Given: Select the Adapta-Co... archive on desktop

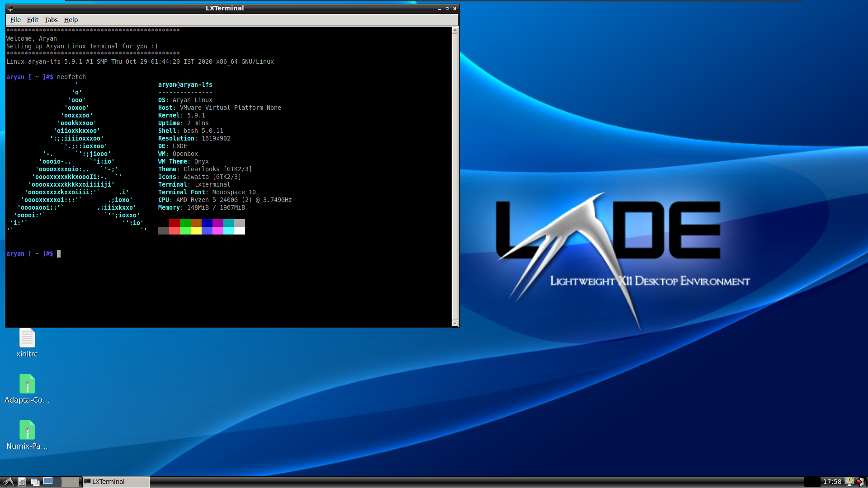Looking at the screenshot, I should coord(27,389).
